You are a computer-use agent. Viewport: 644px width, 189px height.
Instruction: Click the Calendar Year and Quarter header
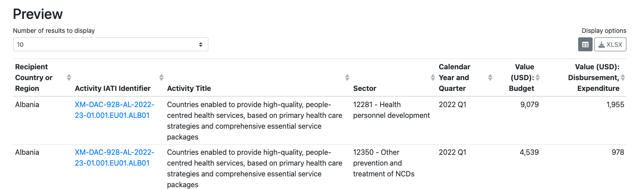(454, 77)
